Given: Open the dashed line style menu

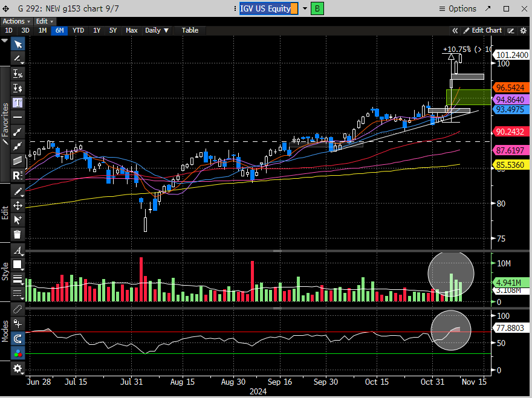Looking at the screenshot, I should [18, 294].
